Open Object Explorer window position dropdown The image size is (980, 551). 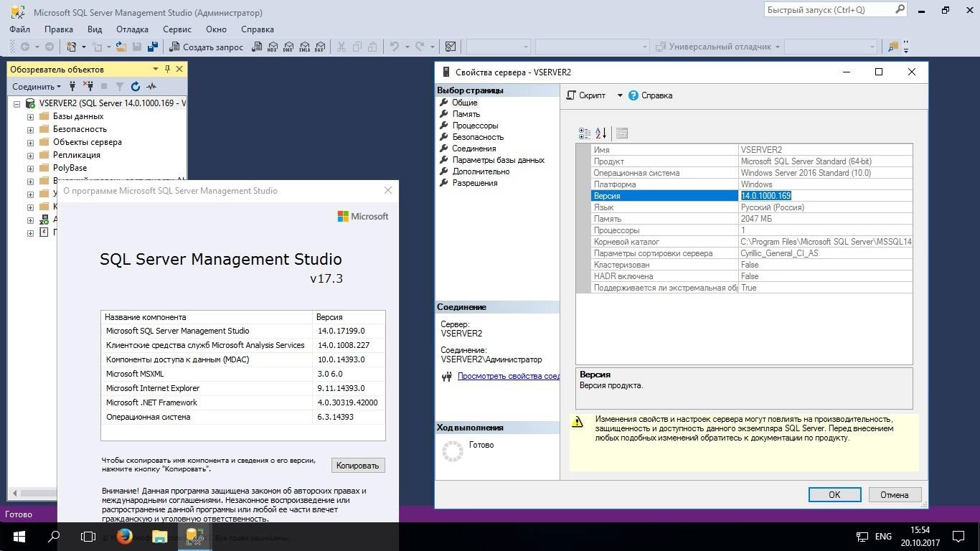click(x=155, y=69)
